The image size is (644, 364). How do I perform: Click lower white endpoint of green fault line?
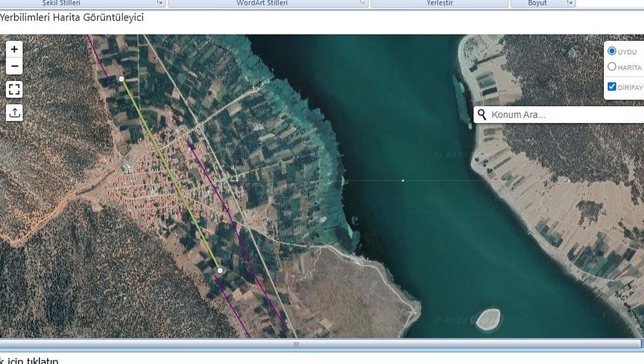220,271
